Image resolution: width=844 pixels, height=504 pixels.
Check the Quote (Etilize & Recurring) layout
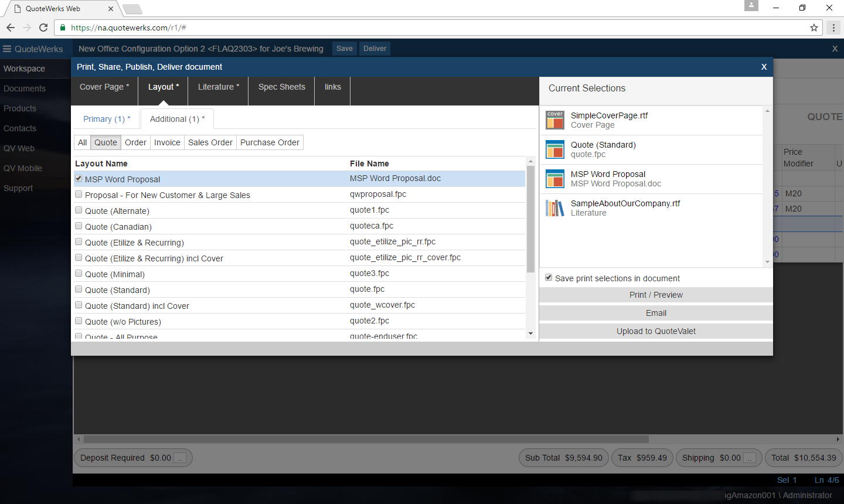tap(79, 241)
